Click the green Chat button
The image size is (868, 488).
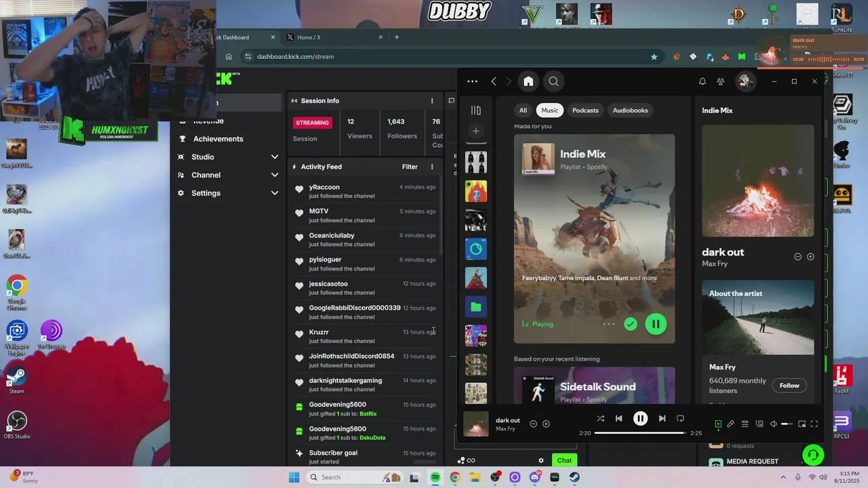pos(564,460)
